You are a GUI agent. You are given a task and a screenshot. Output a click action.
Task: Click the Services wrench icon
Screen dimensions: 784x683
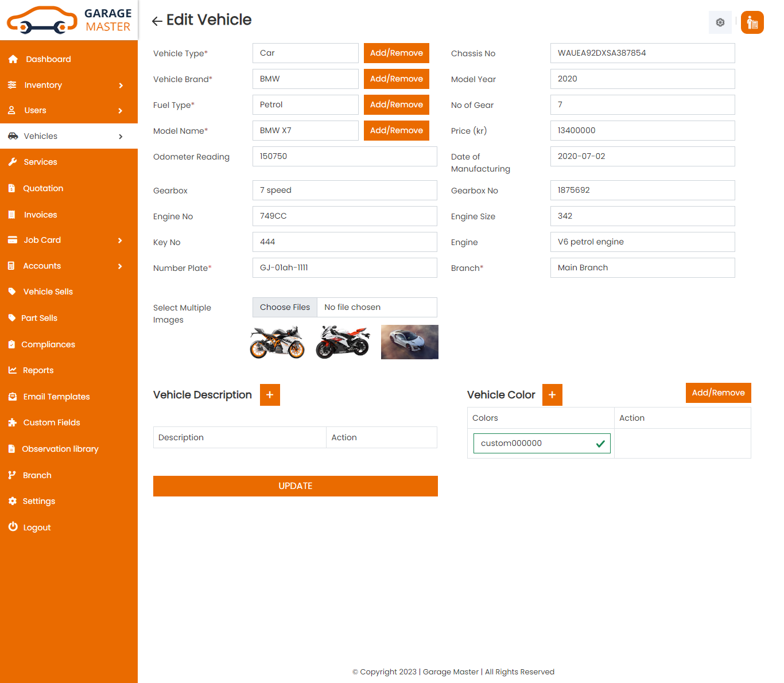click(x=13, y=162)
